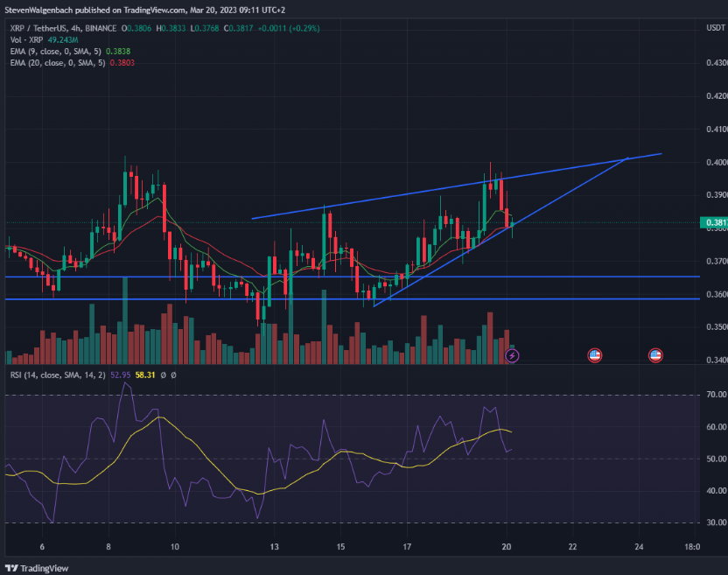Click the EMA (20, close) indicator label
Viewport: 728px width, 575px height.
coord(54,62)
